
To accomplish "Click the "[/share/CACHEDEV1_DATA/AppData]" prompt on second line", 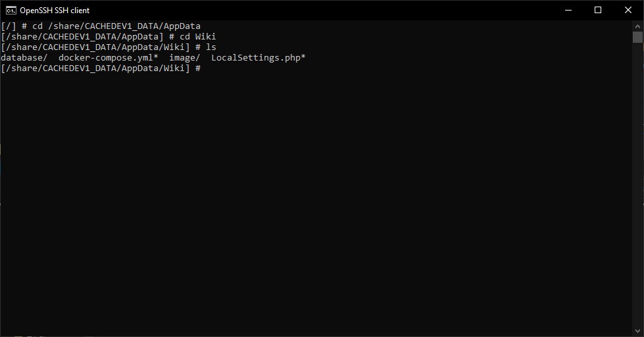I will pos(82,37).
